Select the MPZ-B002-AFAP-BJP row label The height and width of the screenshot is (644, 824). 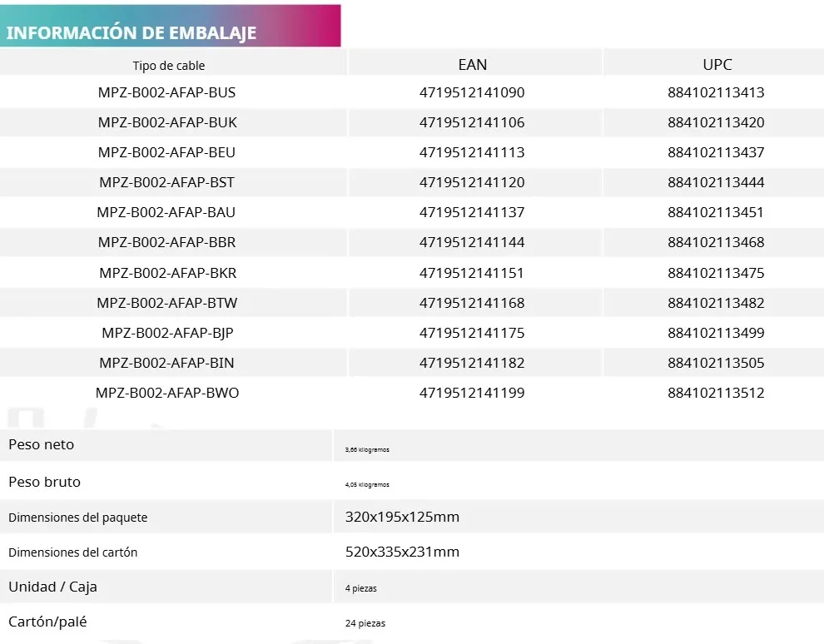(167, 333)
